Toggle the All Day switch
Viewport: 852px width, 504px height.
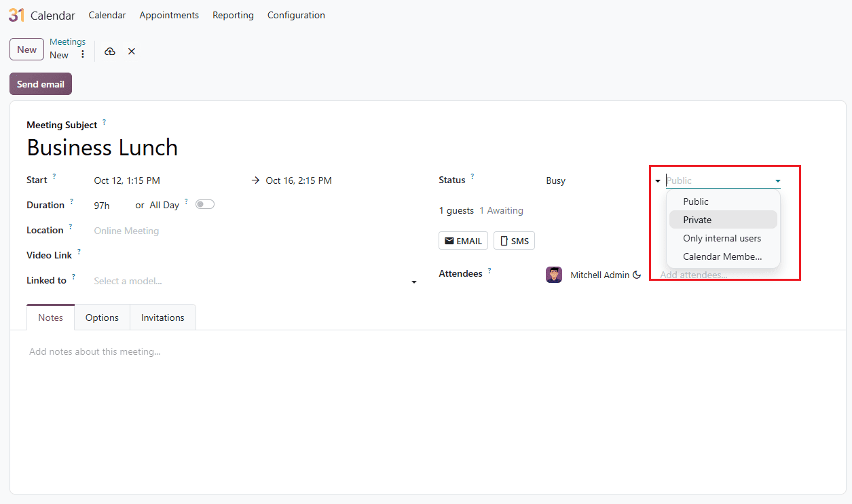(205, 204)
